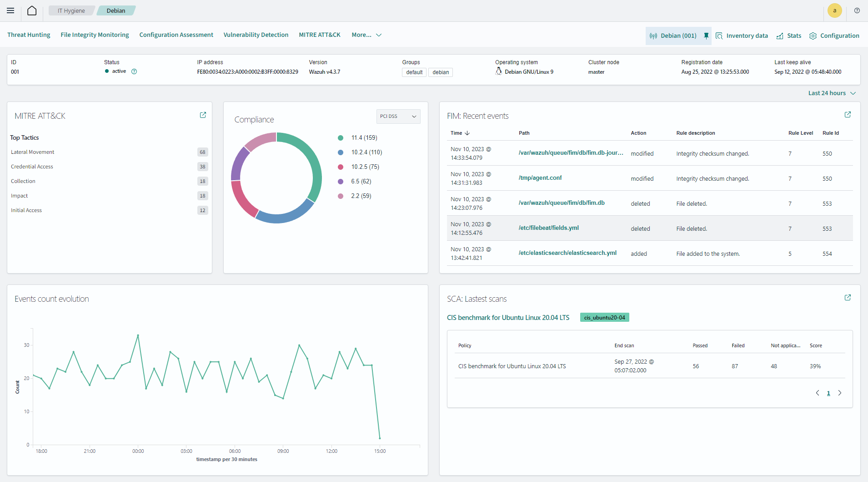The height and width of the screenshot is (482, 868).
Task: Click the cis_ubuntu20-04 badge
Action: 604,318
